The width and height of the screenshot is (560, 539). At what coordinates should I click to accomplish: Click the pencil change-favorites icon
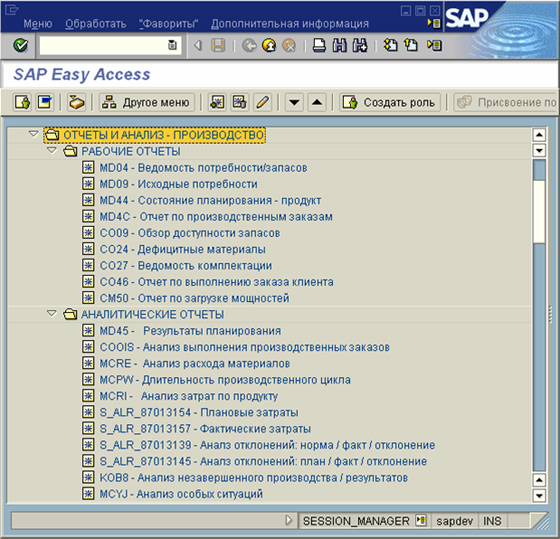tap(262, 103)
